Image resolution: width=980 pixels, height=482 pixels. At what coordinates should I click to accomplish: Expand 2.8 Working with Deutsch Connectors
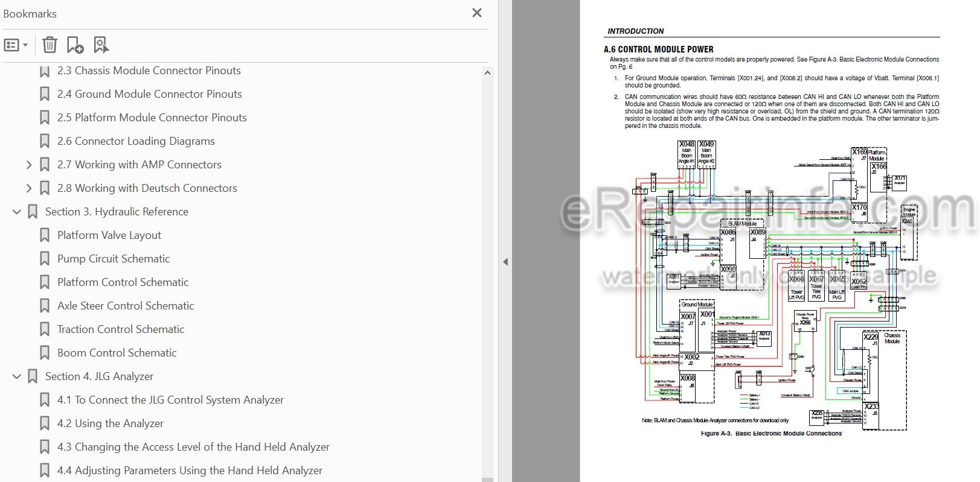tap(28, 188)
